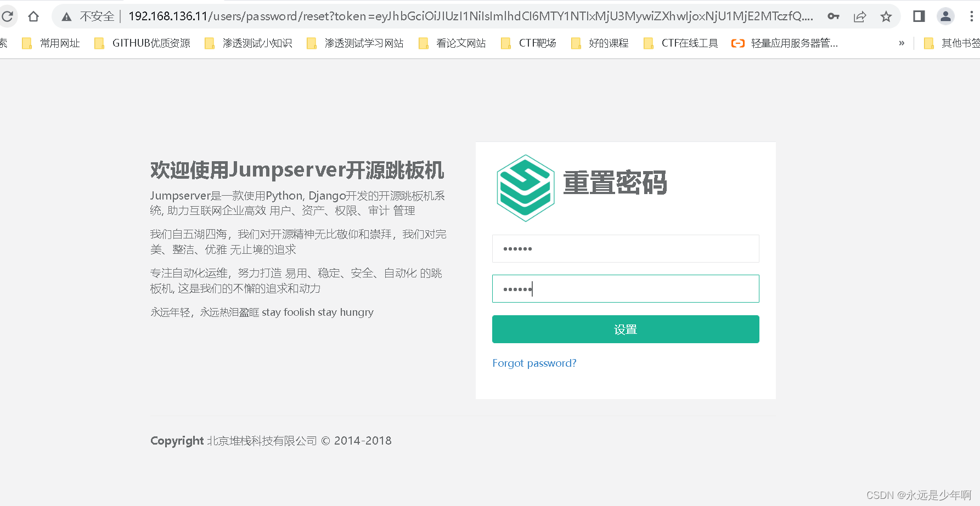Reload the page with the refresh icon
The width and height of the screenshot is (980, 506).
(7, 16)
